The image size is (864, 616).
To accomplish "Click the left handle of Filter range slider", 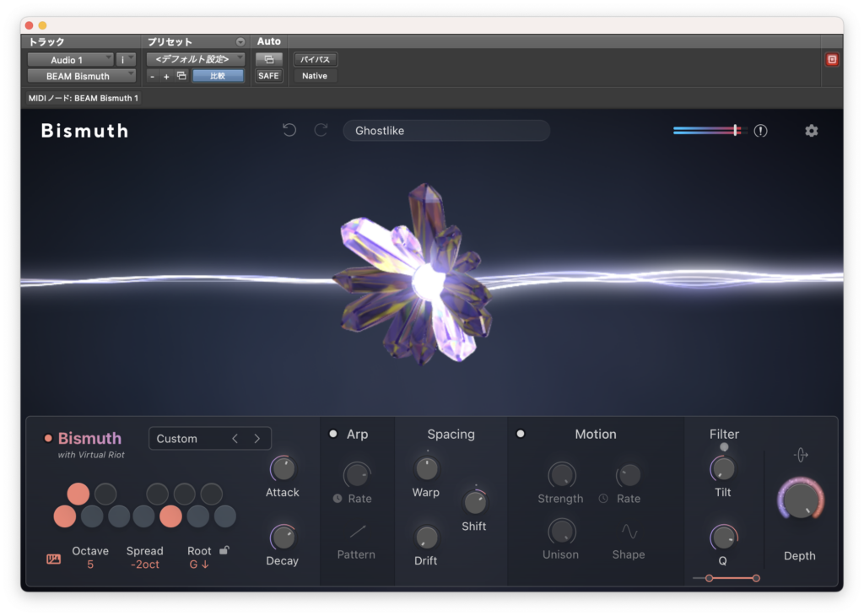I will click(709, 578).
